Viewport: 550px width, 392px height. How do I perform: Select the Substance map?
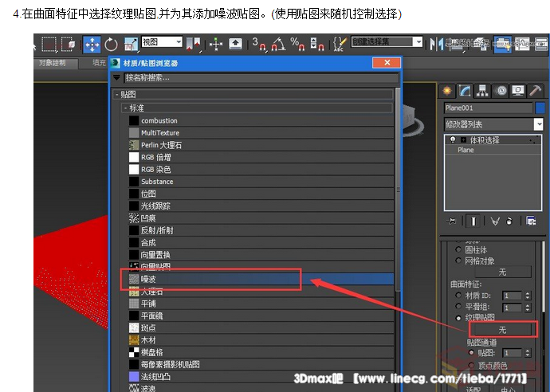261,182
